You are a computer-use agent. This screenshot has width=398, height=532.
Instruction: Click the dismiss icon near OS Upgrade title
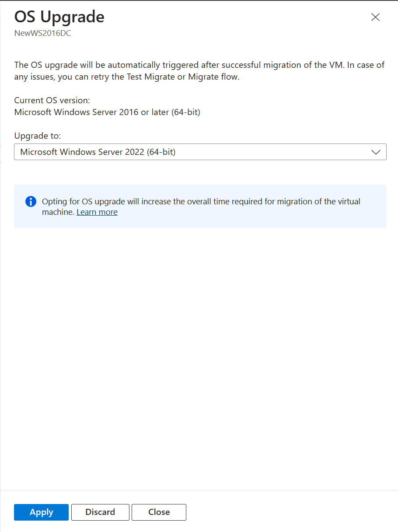point(375,17)
